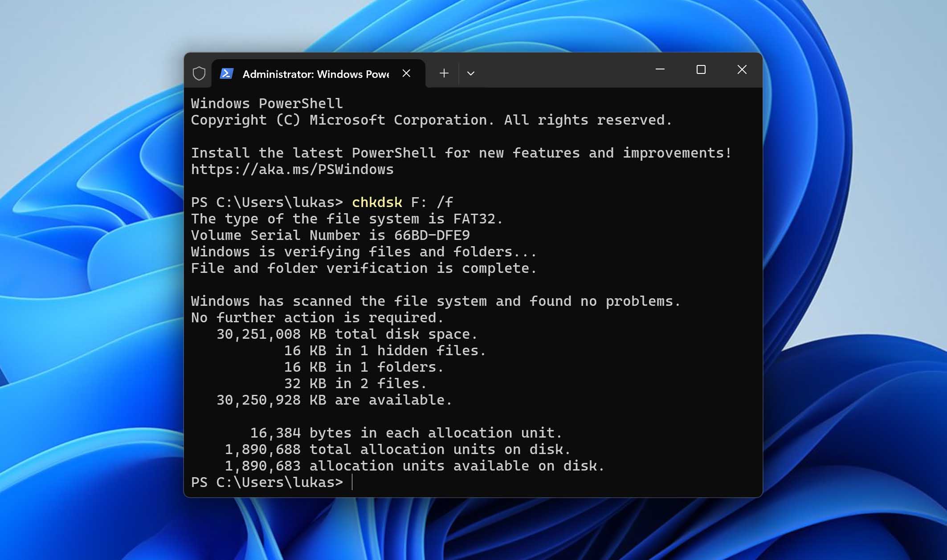This screenshot has width=947, height=560.
Task: Click the chkdsk command text
Action: click(x=376, y=202)
